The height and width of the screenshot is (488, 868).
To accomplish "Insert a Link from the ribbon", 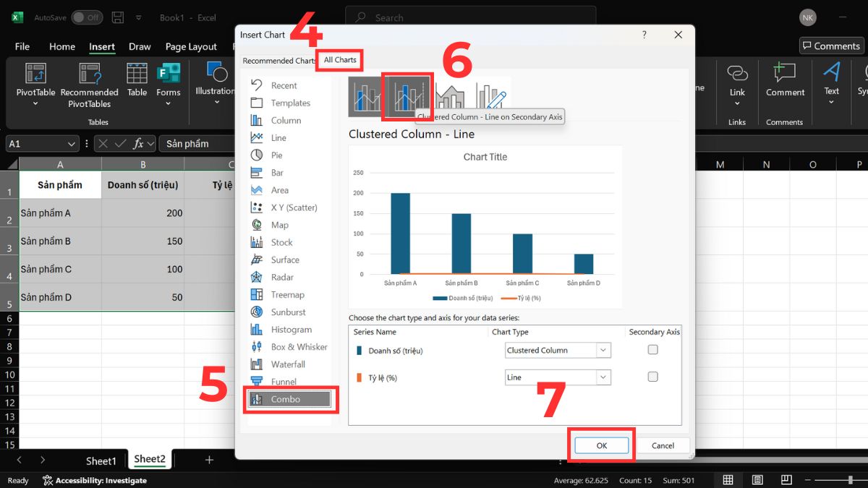I will 737,85.
